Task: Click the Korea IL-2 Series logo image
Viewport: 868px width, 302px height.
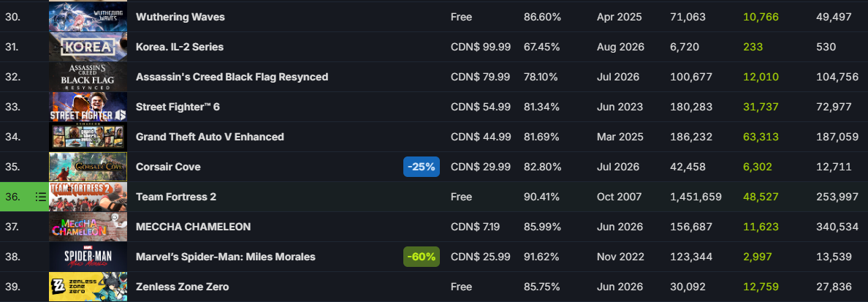Action: point(88,47)
